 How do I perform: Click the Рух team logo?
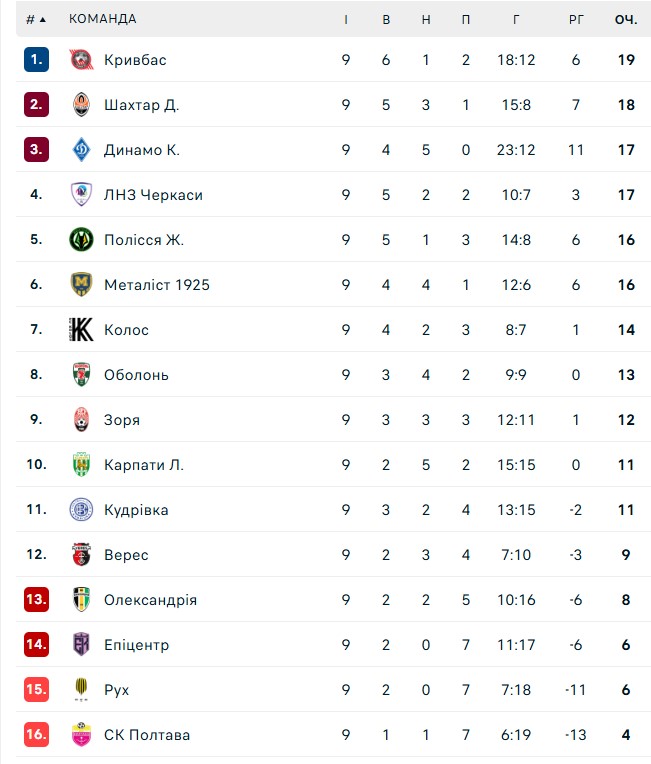click(x=81, y=690)
